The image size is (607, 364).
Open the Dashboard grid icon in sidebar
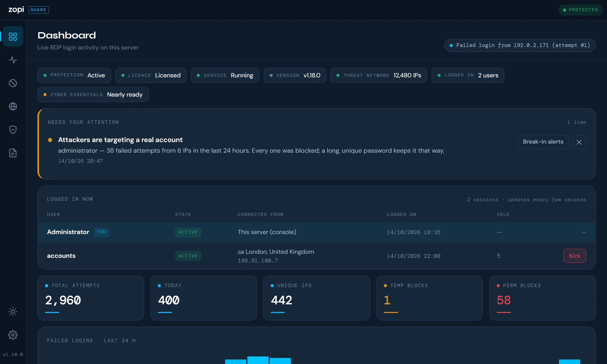point(13,36)
